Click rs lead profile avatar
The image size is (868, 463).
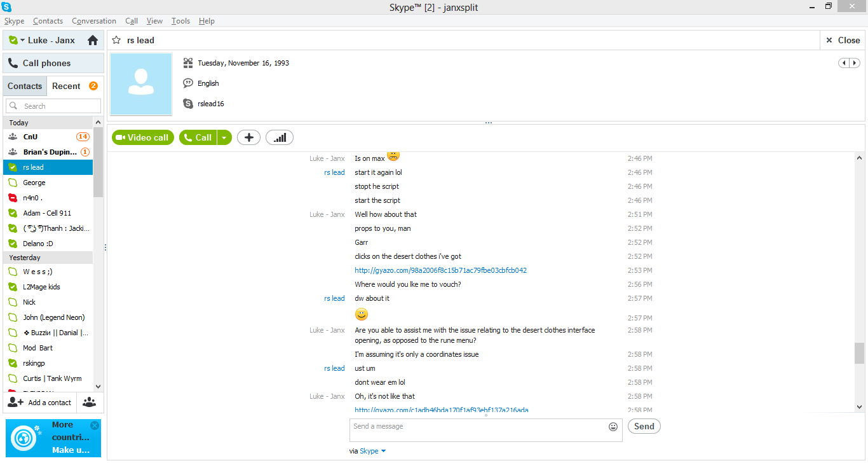click(141, 84)
